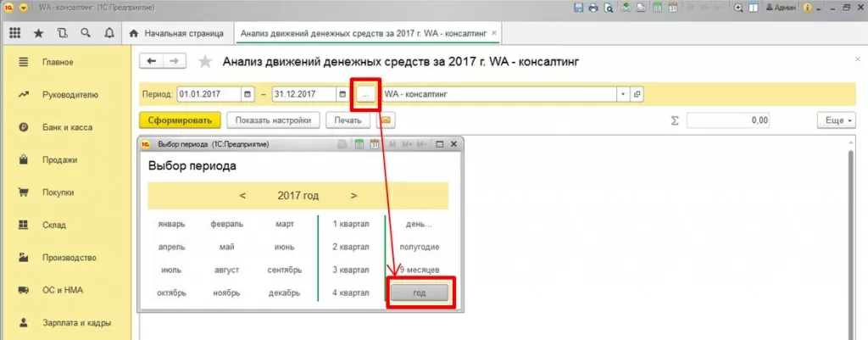Screen dimensions: 868x340
Task: Add report to favorites with star
Action: 205,61
